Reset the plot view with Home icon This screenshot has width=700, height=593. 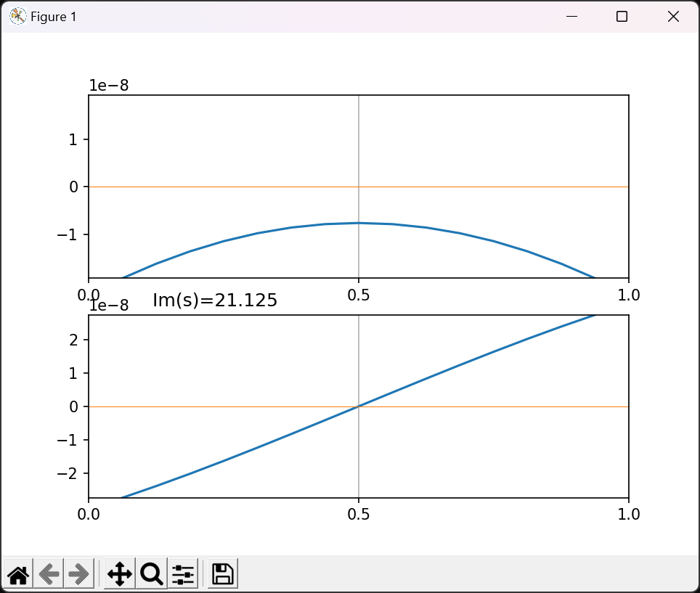click(18, 574)
